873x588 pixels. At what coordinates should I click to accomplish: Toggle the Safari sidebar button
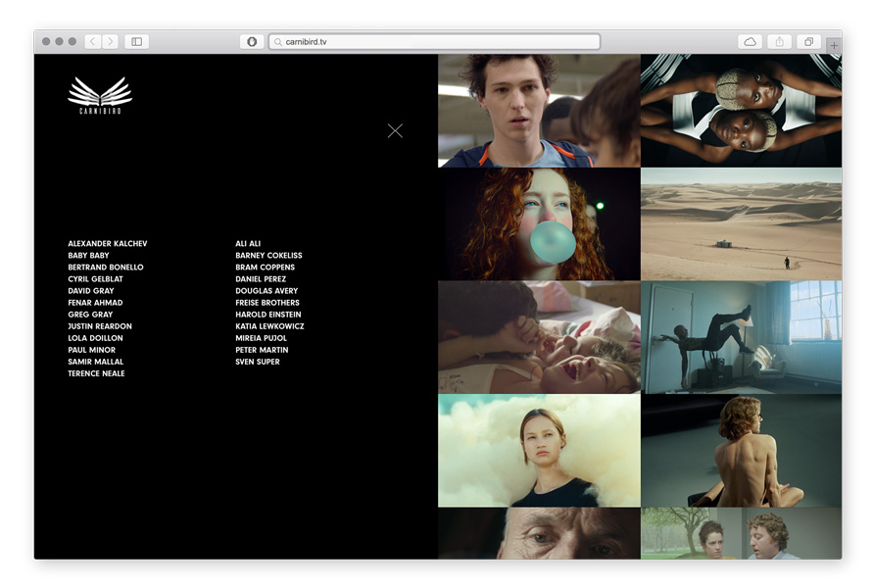(136, 42)
